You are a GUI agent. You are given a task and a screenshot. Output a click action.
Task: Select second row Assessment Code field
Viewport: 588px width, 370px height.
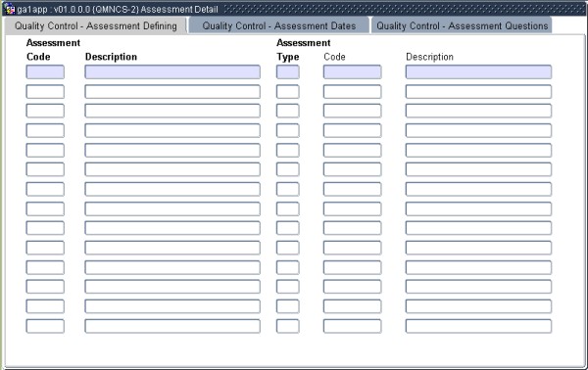[45, 91]
